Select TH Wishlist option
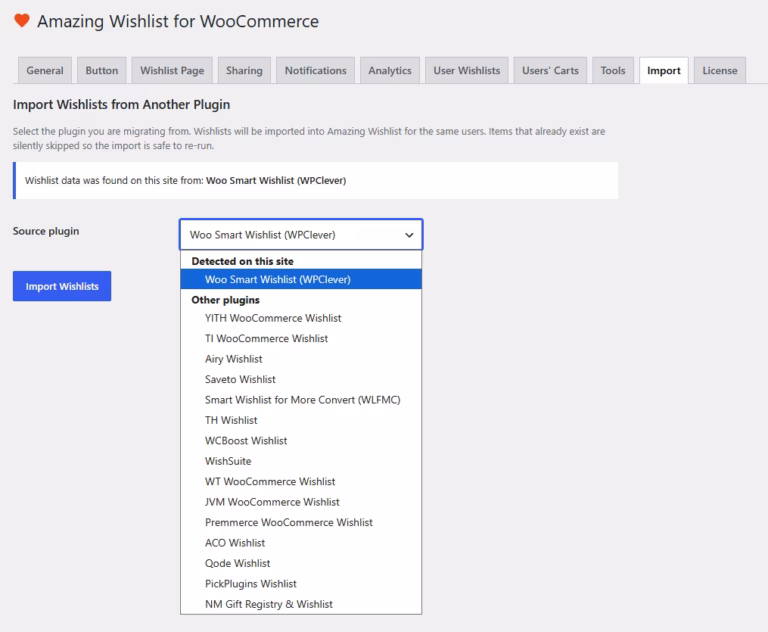This screenshot has width=768, height=632. pos(301,420)
